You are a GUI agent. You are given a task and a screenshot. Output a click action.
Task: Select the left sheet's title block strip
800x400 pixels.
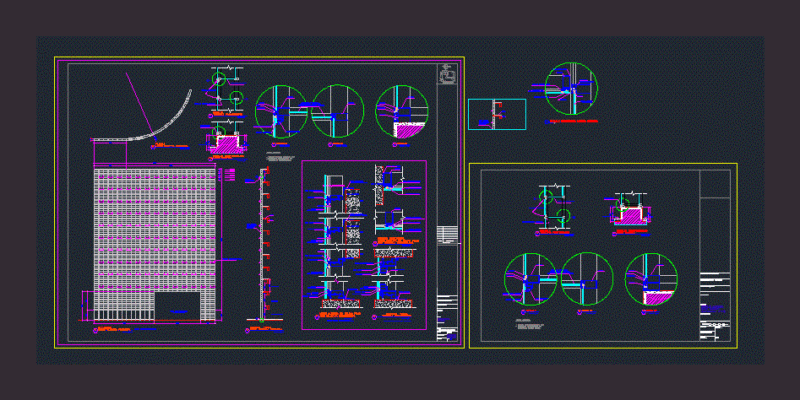448,203
